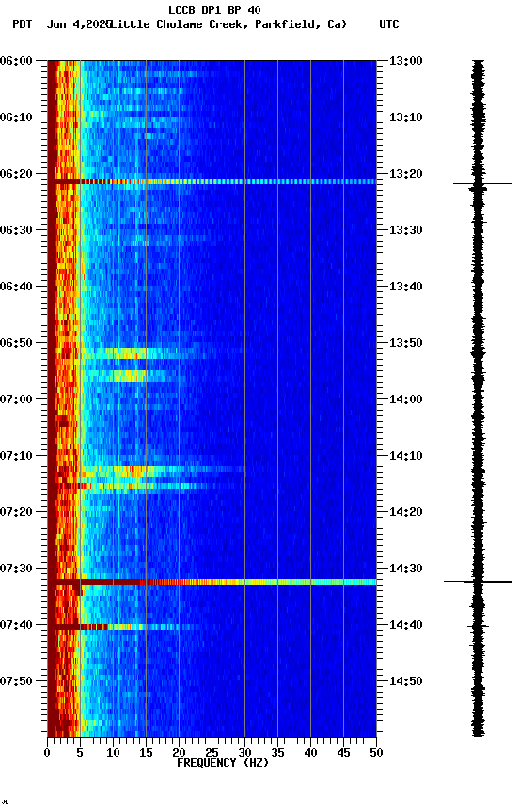Click the 10 Hz axis tick label
This screenshot has width=519, height=812.
coord(113,753)
